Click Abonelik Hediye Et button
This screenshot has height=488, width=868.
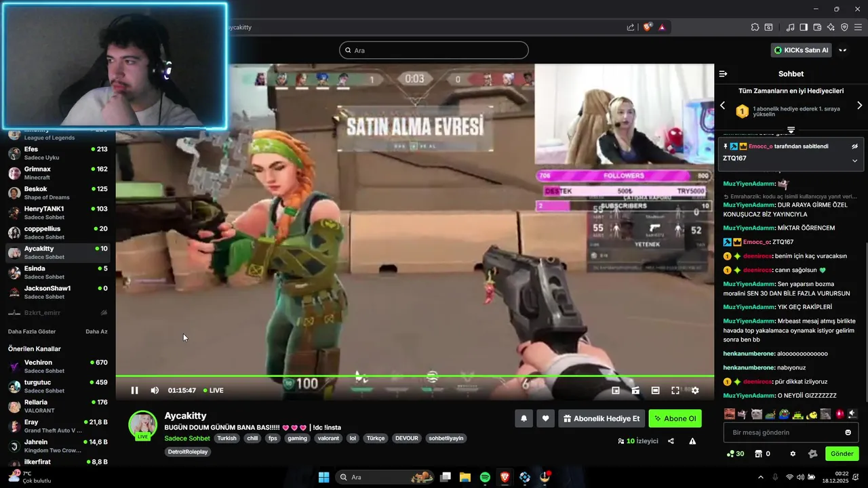[x=601, y=419]
